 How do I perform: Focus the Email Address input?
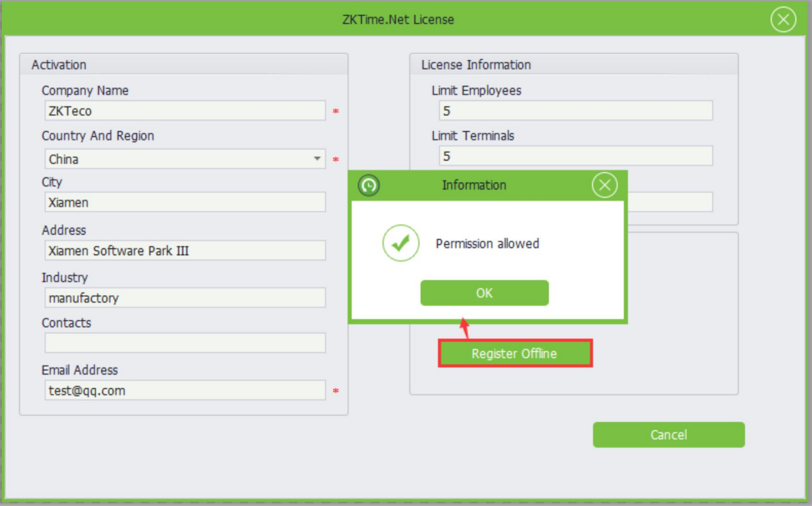click(x=185, y=391)
